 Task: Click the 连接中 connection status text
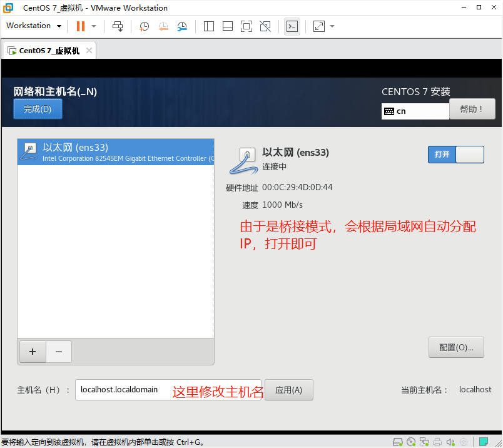click(274, 166)
